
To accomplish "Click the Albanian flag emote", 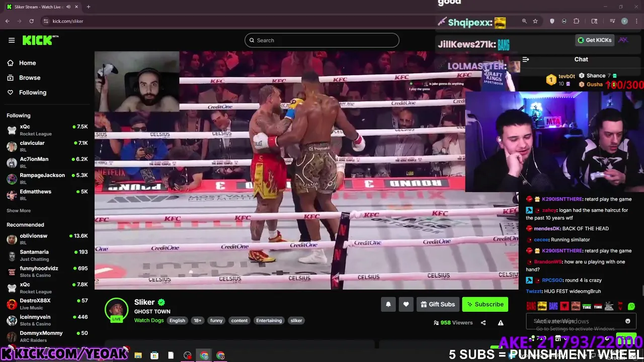I will coord(565,306).
